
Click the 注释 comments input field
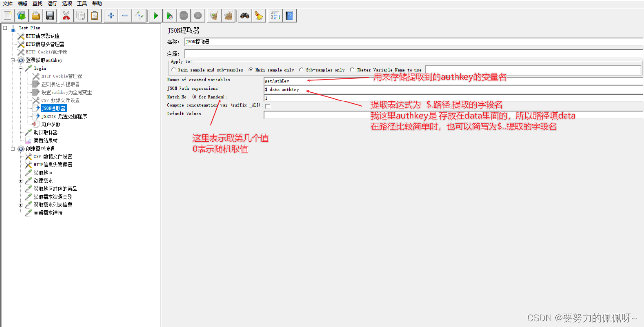(413, 53)
